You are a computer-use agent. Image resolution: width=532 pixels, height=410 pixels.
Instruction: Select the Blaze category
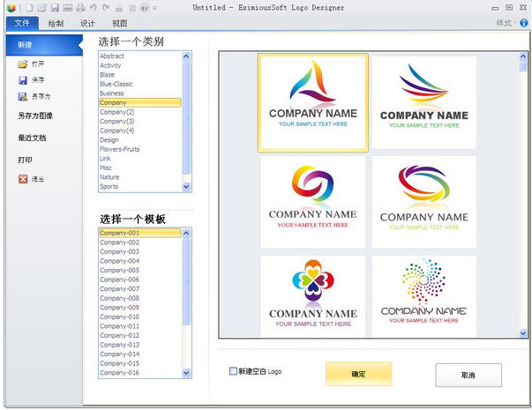140,75
